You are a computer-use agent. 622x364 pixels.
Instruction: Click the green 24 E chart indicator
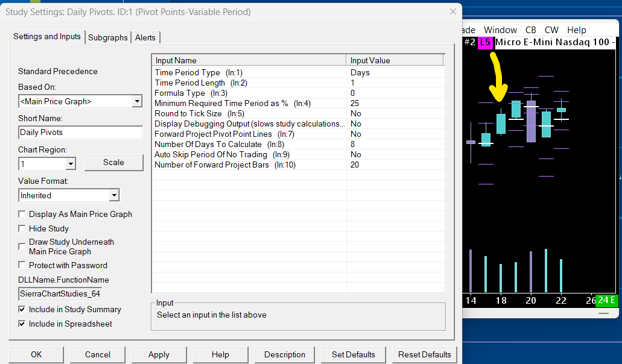coord(606,300)
